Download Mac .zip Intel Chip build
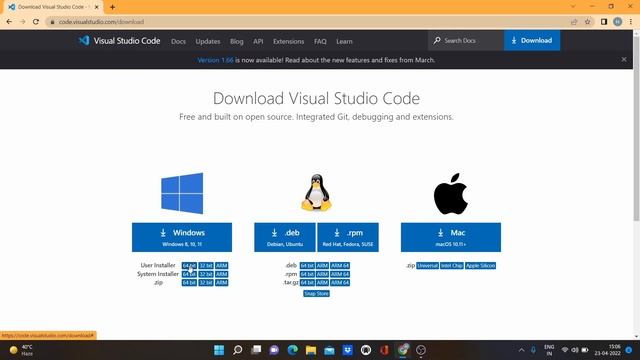This screenshot has width=640, height=360. (452, 266)
